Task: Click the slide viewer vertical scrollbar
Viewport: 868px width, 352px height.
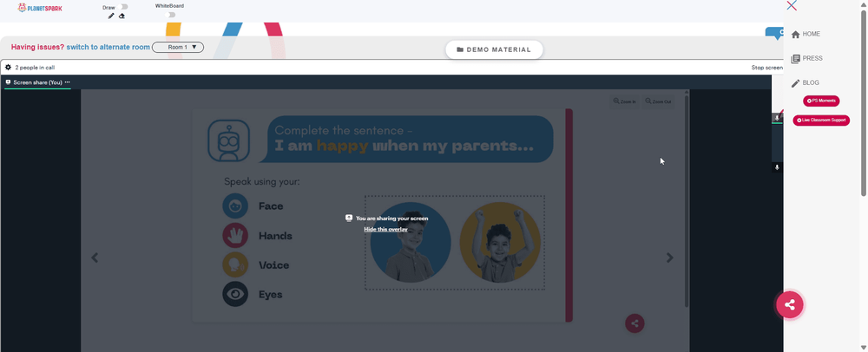Action: (x=687, y=202)
